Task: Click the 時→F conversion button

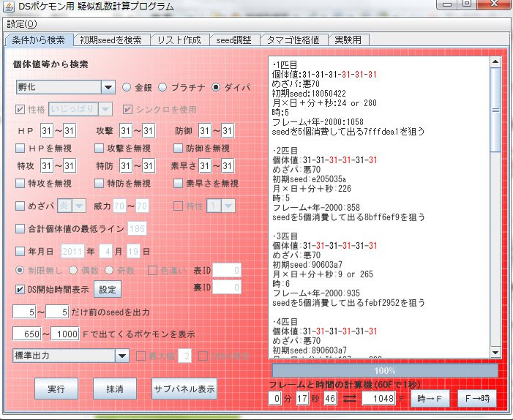Action: tap(430, 398)
